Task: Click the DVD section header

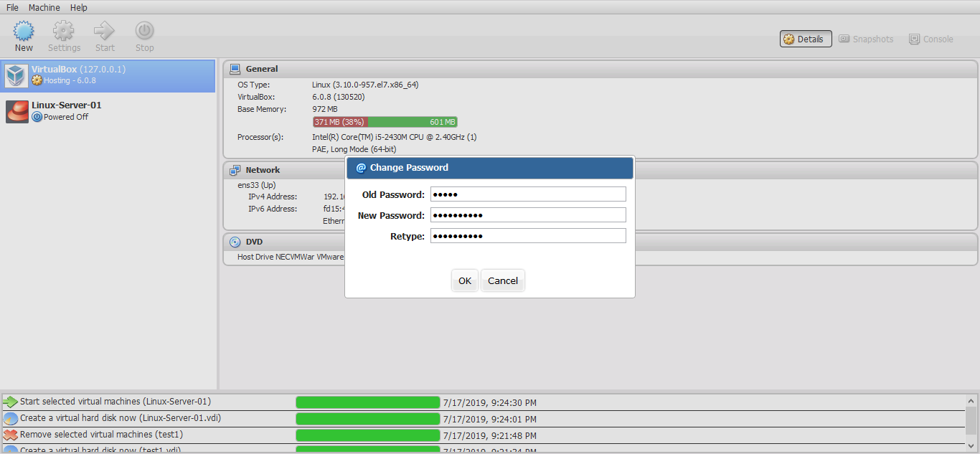Action: (x=600, y=242)
